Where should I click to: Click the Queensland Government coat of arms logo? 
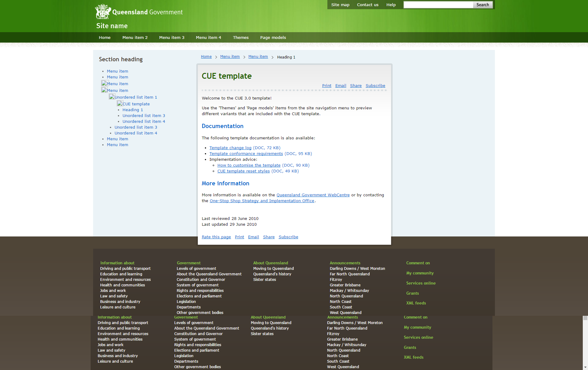click(x=103, y=12)
